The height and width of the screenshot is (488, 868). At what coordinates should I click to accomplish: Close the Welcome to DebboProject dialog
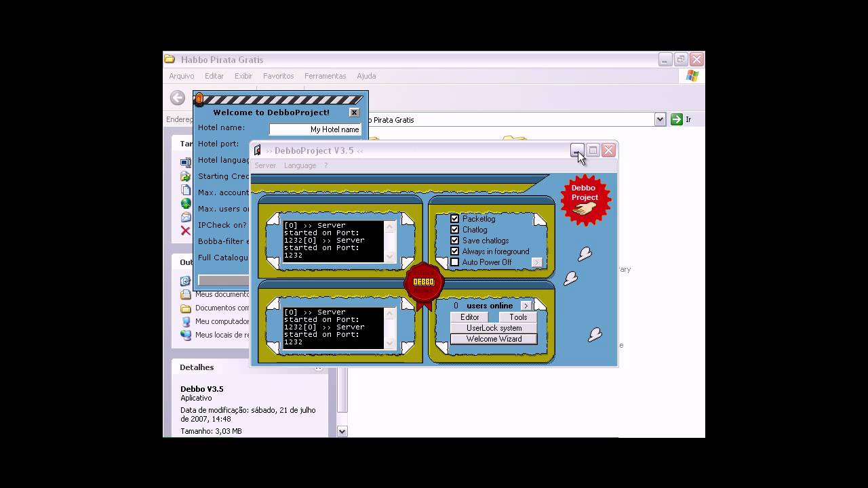tap(354, 113)
